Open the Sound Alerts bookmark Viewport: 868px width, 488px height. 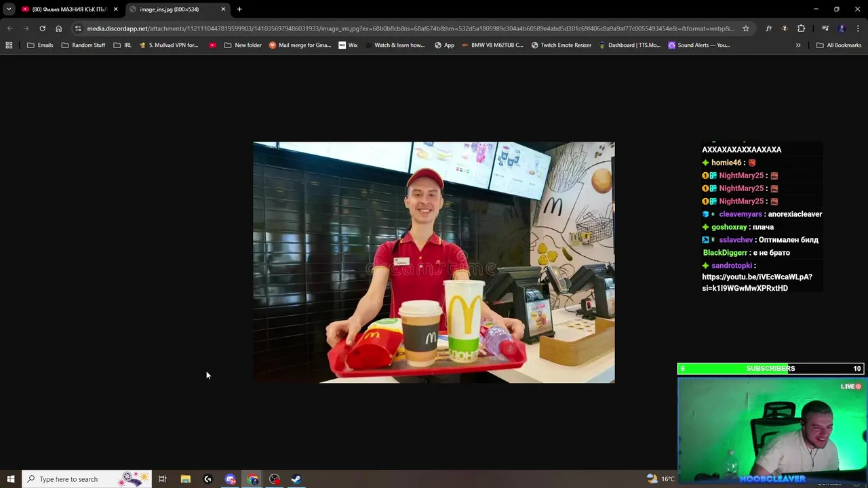pyautogui.click(x=699, y=45)
